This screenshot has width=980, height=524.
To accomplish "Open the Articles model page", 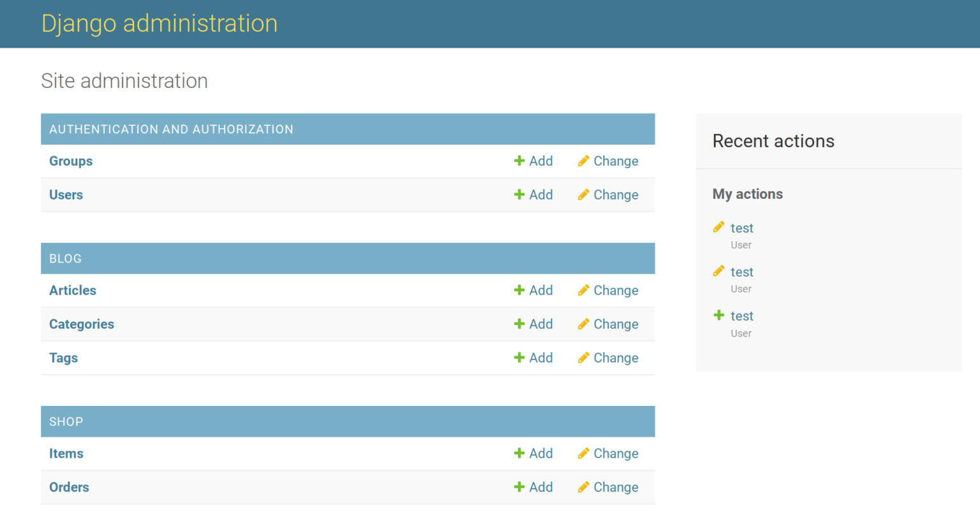I will click(x=73, y=291).
